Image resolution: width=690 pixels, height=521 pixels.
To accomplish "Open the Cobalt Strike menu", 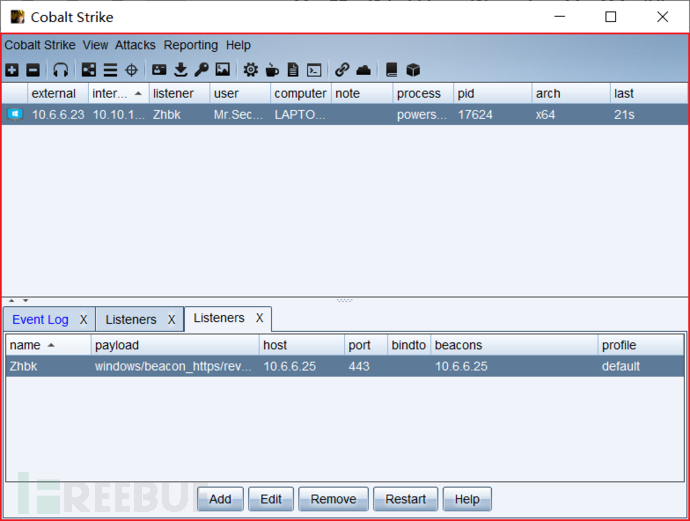I will 40,45.
